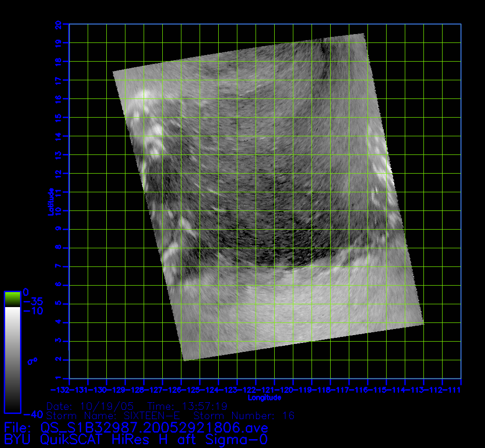This screenshot has height=448, width=485.
Task: Click the Storm Name: SIXTEEN-E text
Action: pos(116,415)
